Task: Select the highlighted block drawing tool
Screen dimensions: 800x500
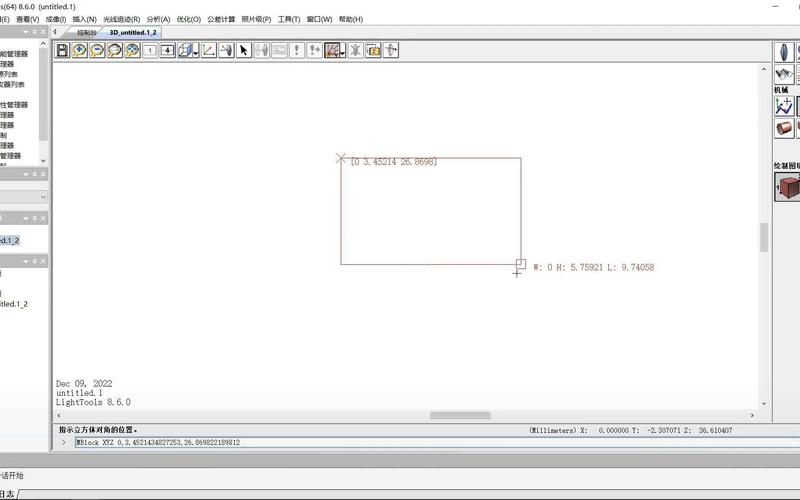Action: 787,187
